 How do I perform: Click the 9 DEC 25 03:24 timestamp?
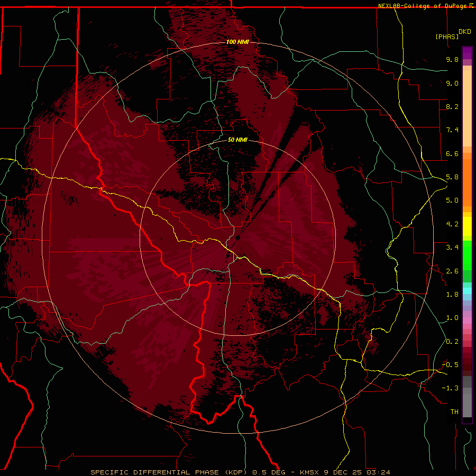(x=357, y=472)
